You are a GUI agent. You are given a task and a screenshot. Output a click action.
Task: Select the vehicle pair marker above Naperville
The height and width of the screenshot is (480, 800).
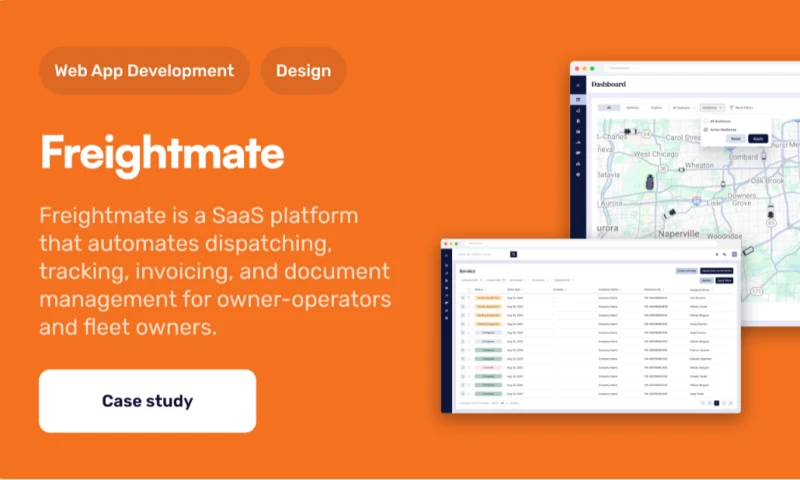[669, 214]
